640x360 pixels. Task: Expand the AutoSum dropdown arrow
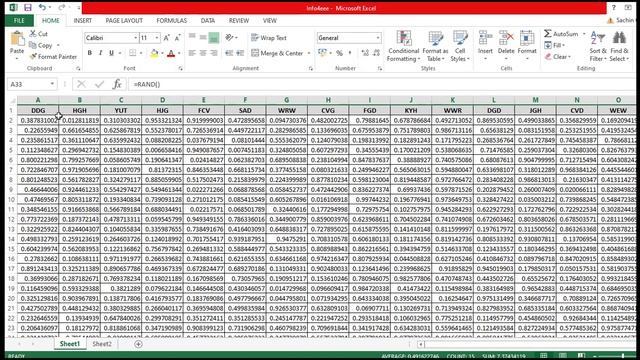[584, 34]
